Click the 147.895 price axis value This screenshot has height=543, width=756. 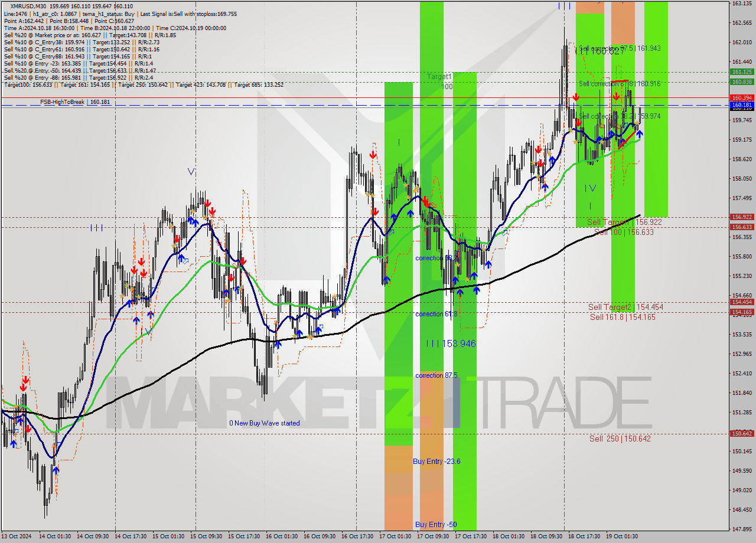[742, 529]
